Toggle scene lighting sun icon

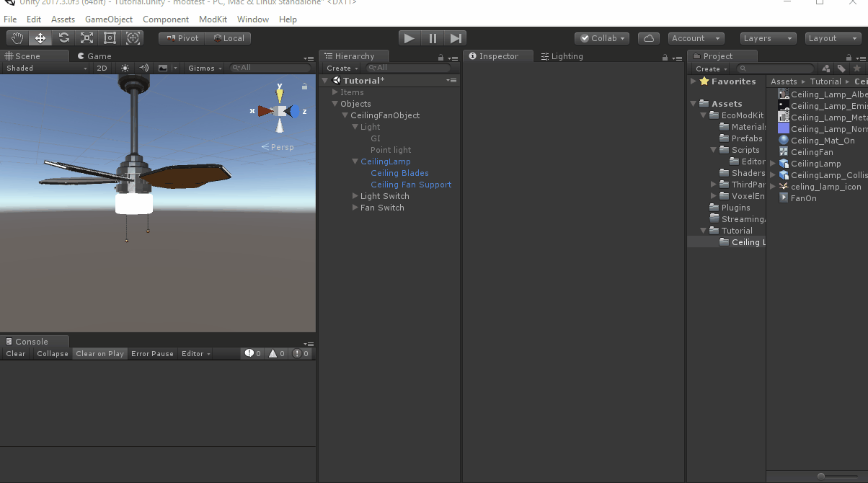click(125, 68)
